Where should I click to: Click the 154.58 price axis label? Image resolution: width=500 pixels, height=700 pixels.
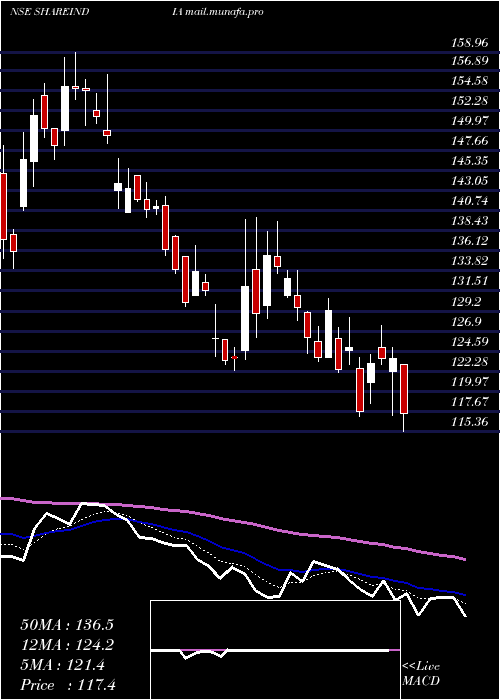point(470,81)
